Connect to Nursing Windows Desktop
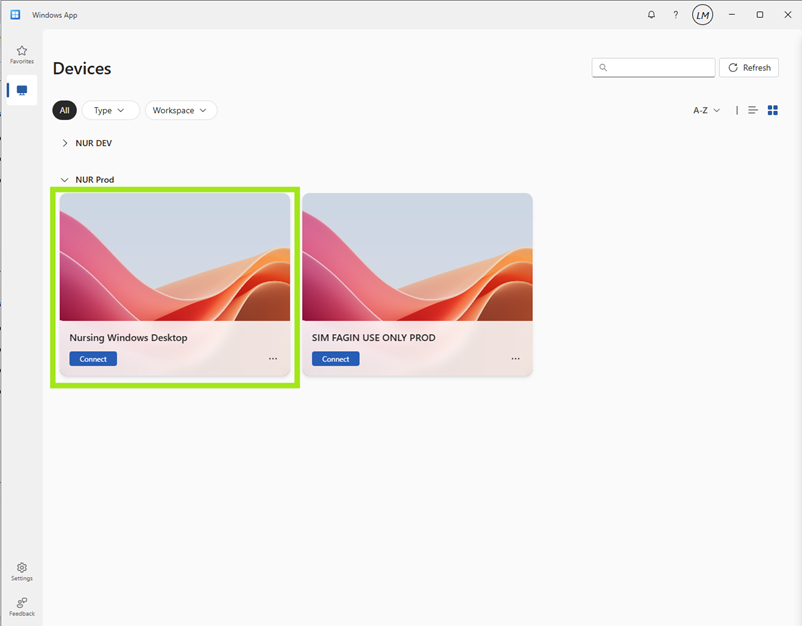Viewport: 802px width, 626px height. coord(93,359)
